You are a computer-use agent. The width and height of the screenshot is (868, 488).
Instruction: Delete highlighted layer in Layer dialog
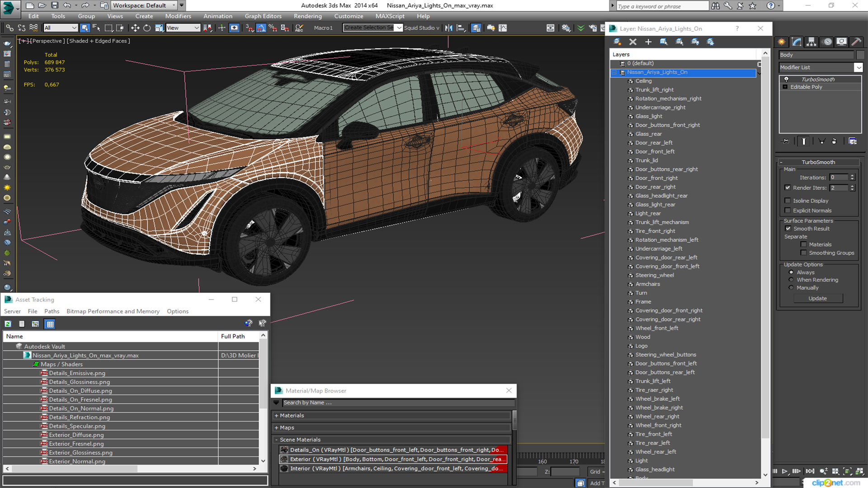click(633, 42)
